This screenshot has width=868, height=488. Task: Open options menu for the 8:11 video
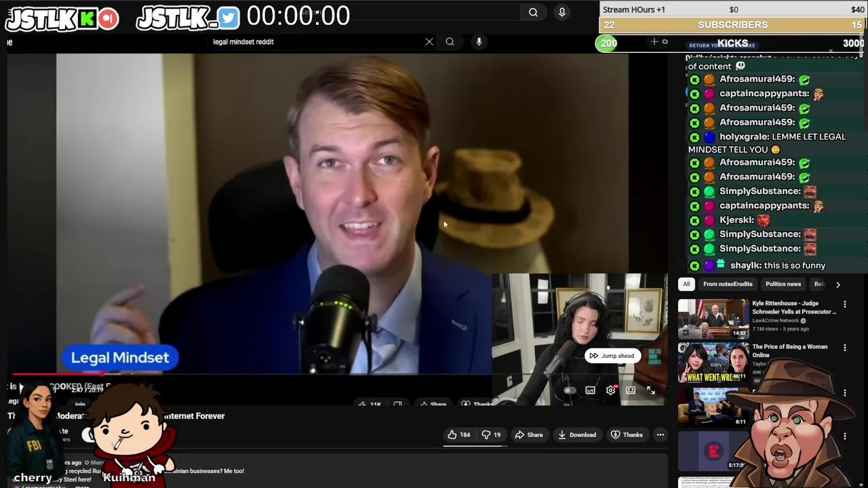845,392
